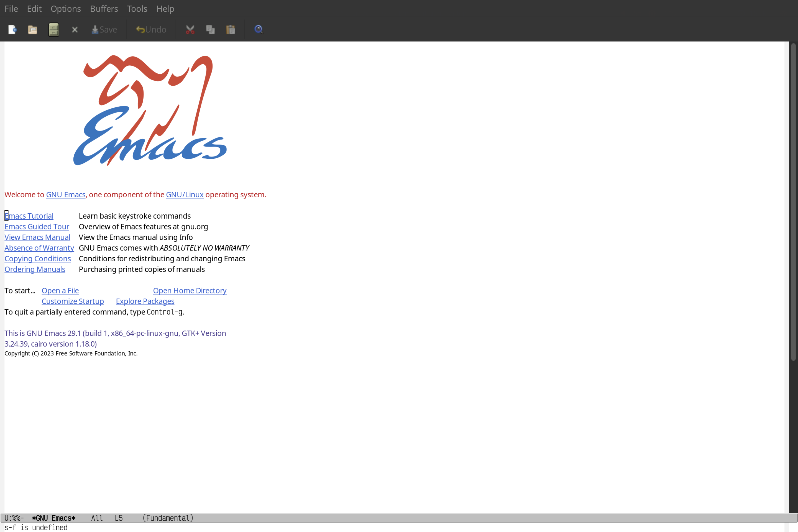Expand the Options menu
798x532 pixels.
[65, 8]
